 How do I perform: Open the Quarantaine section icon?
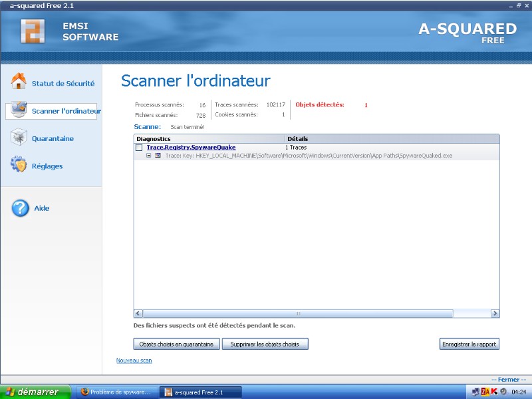[x=19, y=138]
